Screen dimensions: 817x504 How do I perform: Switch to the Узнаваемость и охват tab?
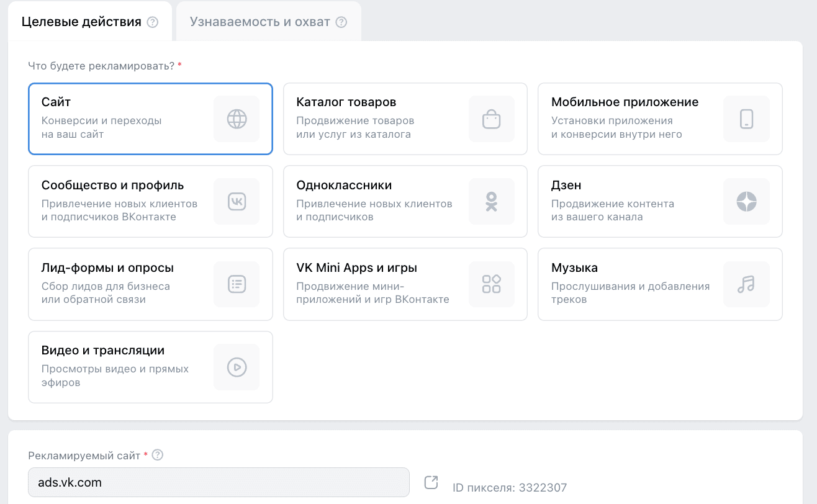click(268, 22)
